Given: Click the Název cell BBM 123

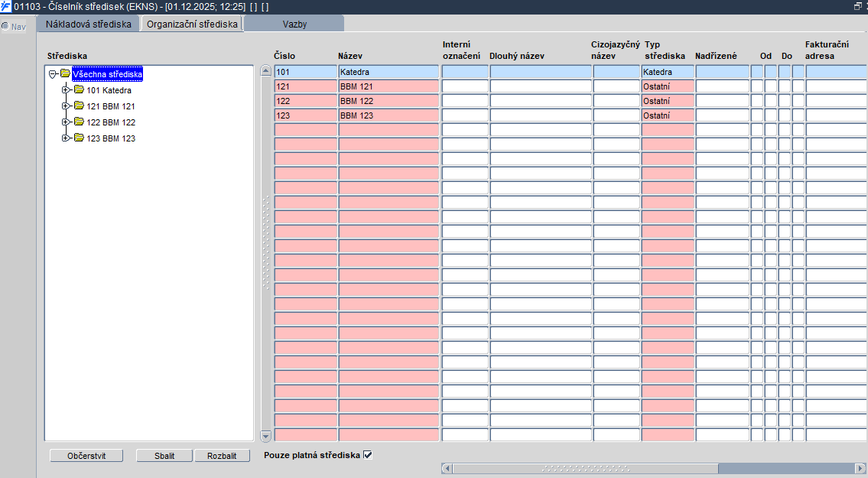Looking at the screenshot, I should (388, 115).
